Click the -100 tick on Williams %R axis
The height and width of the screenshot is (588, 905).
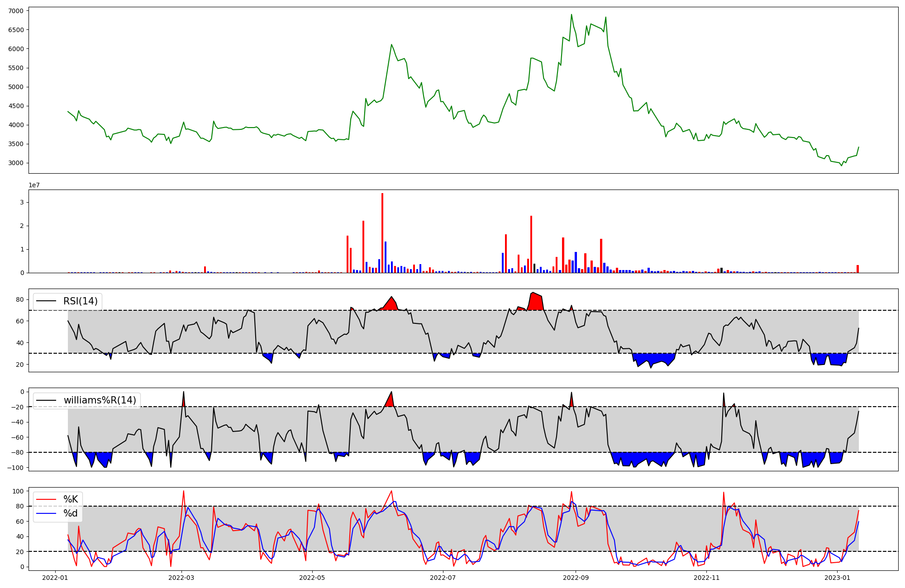coord(15,468)
